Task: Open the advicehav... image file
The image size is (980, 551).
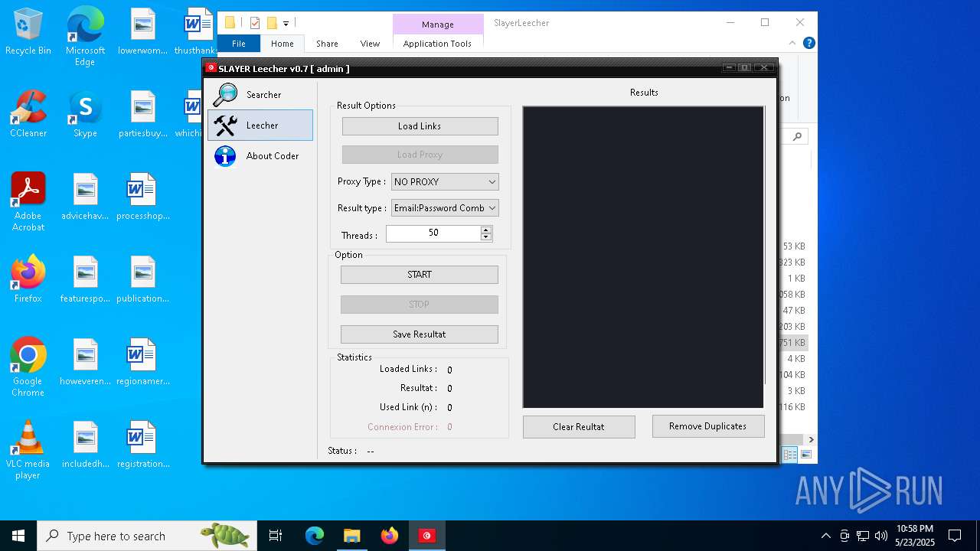Action: [85, 197]
